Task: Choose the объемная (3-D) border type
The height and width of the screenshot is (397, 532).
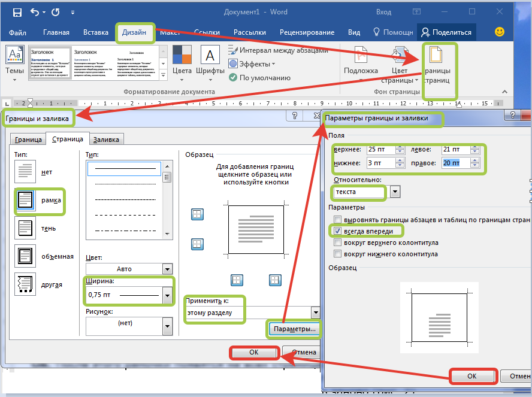Action: (26, 256)
